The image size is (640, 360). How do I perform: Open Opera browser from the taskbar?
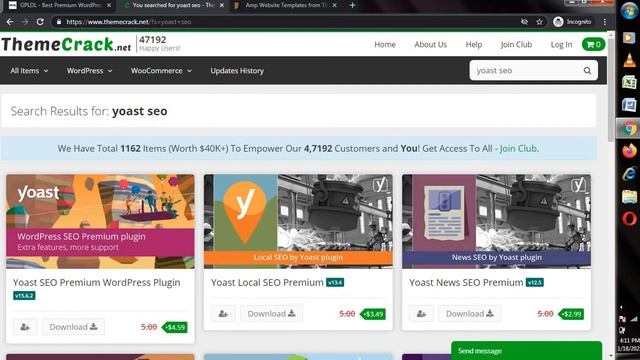point(629,219)
